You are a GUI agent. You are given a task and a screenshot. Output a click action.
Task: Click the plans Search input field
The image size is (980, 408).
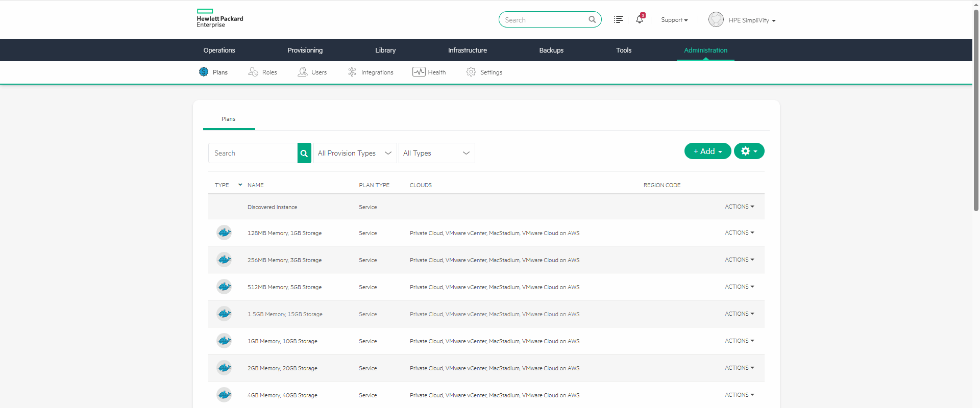[x=253, y=153]
